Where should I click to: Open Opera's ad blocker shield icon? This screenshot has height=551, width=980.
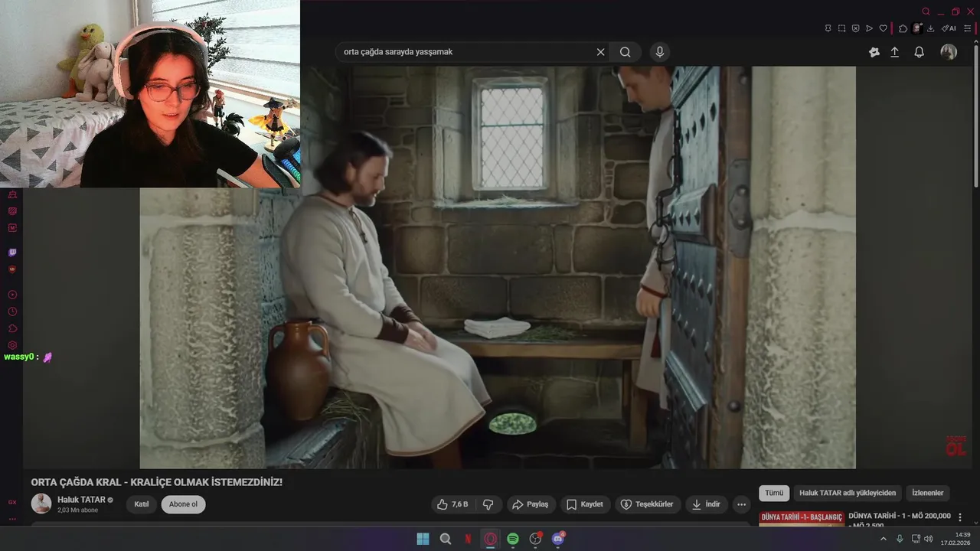tap(855, 28)
